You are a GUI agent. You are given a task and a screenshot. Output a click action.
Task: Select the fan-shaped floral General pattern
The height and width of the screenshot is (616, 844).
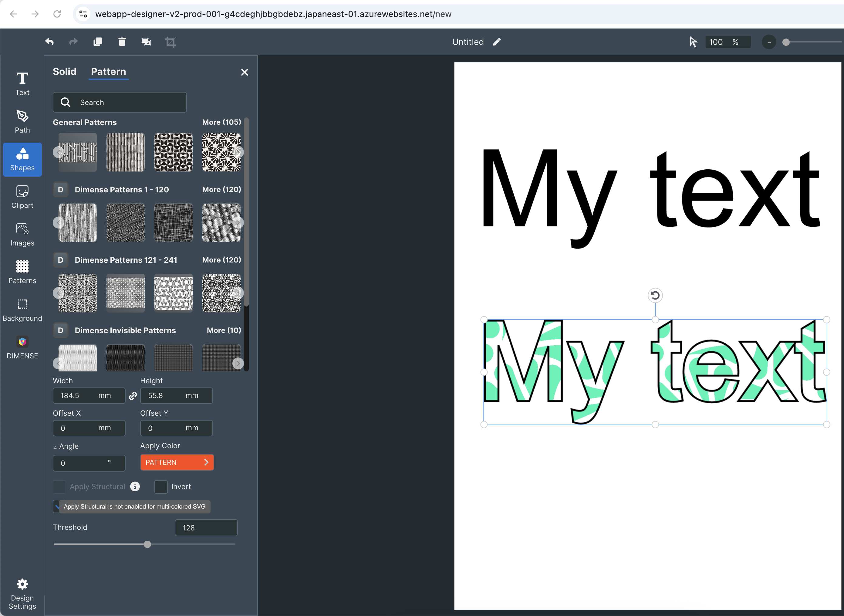[221, 152]
